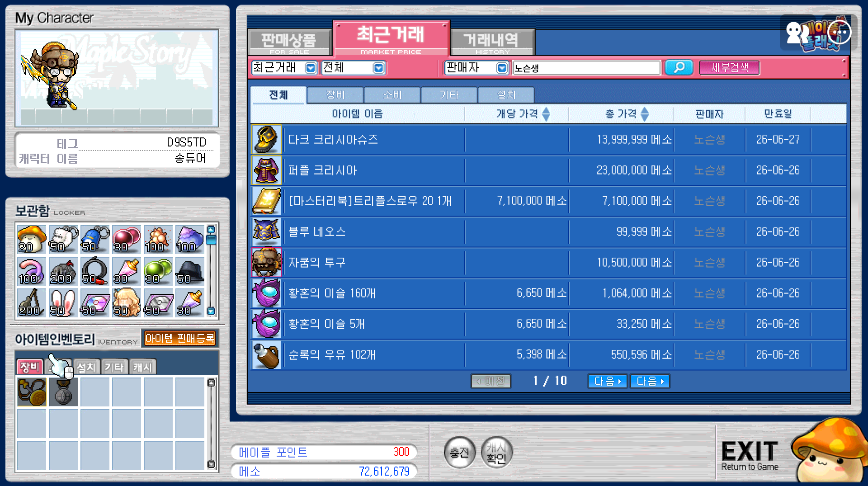Pick the white bear keychain in locker
868x486 pixels.
tap(63, 239)
